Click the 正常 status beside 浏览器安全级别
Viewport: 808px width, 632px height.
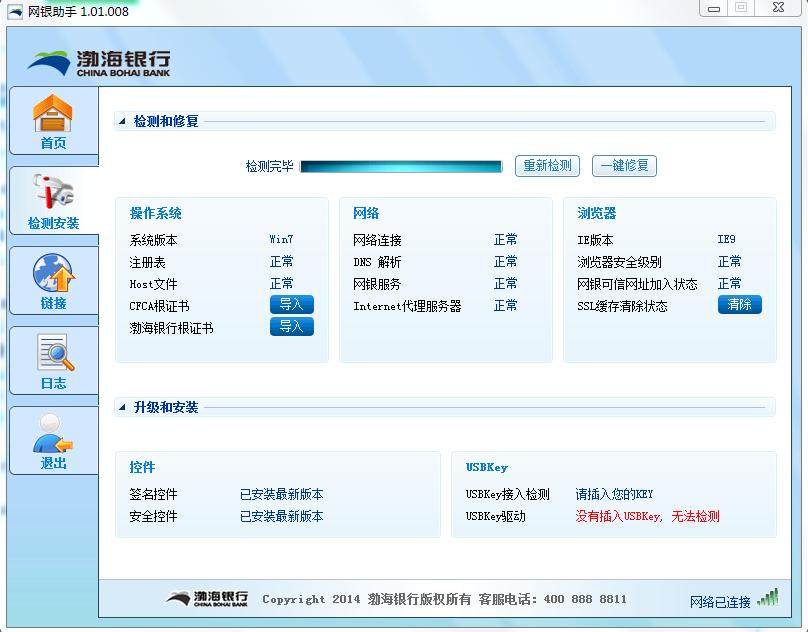[x=730, y=261]
